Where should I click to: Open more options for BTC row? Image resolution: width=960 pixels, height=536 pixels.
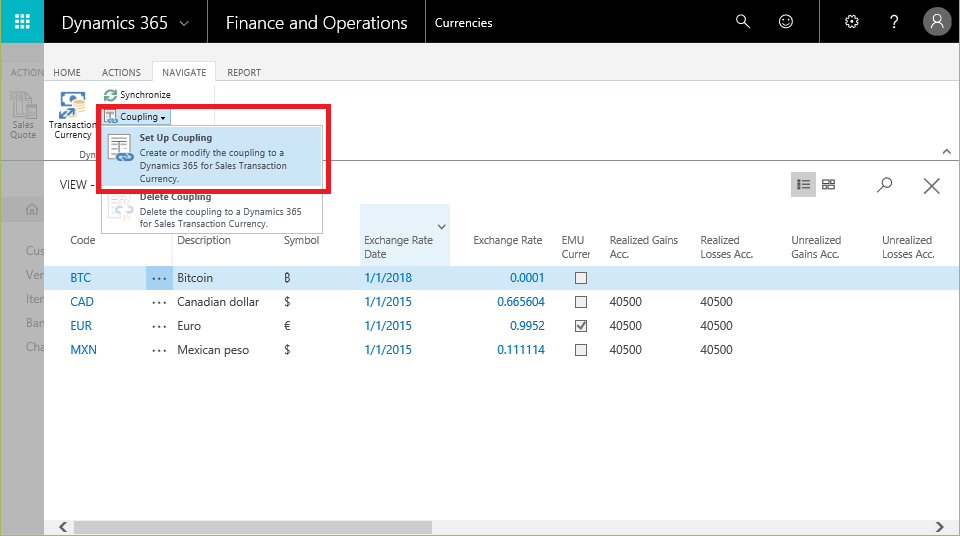point(159,279)
